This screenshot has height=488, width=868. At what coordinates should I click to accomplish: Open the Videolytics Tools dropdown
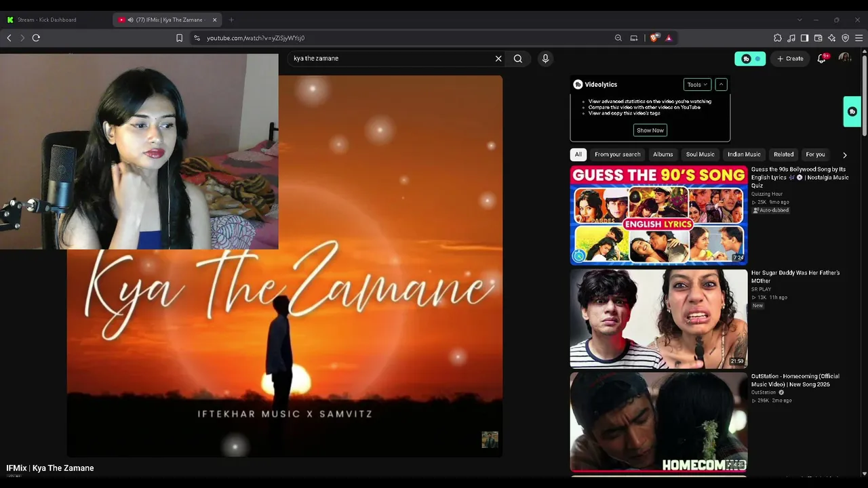697,84
